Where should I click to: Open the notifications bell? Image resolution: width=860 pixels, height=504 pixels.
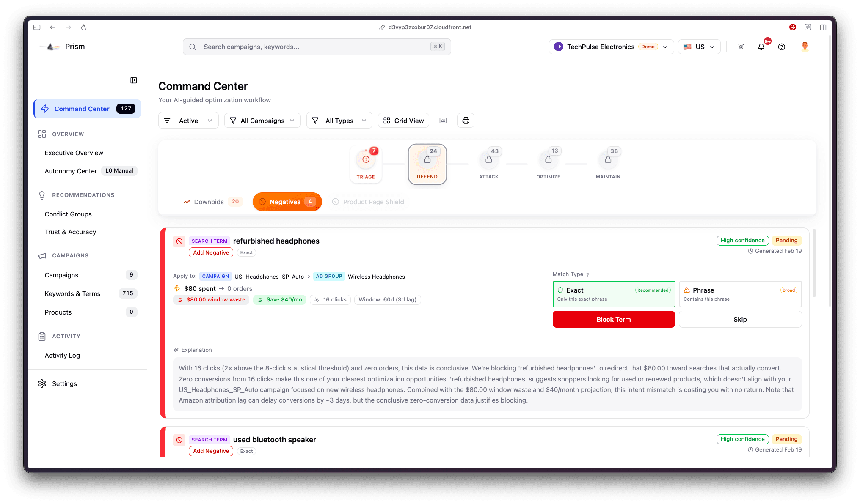click(x=761, y=47)
